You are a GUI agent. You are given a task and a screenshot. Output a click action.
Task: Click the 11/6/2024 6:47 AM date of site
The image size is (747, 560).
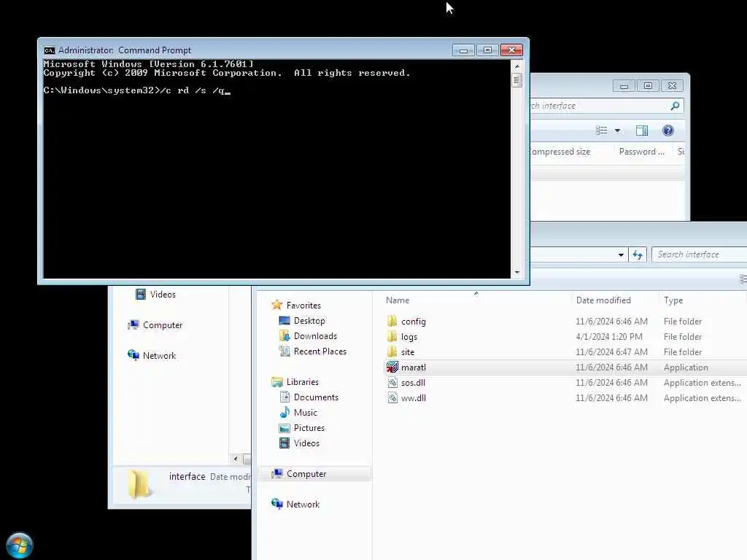[611, 352]
